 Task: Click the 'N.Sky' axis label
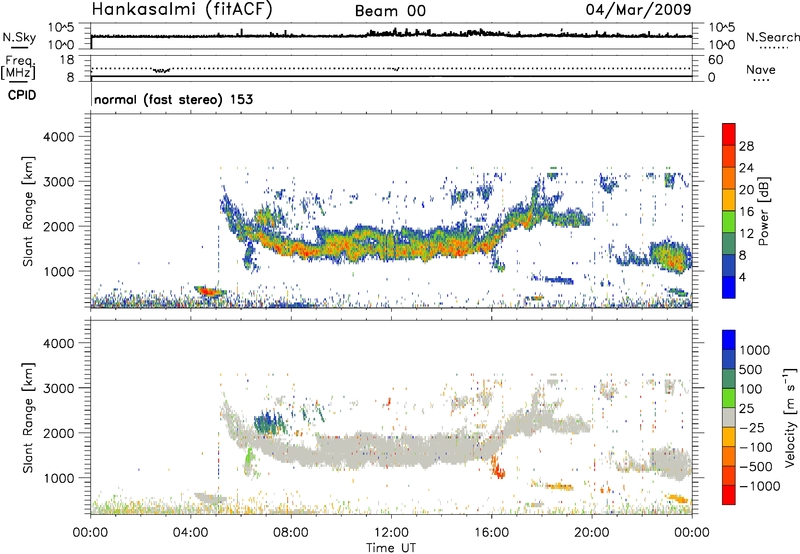(19, 37)
